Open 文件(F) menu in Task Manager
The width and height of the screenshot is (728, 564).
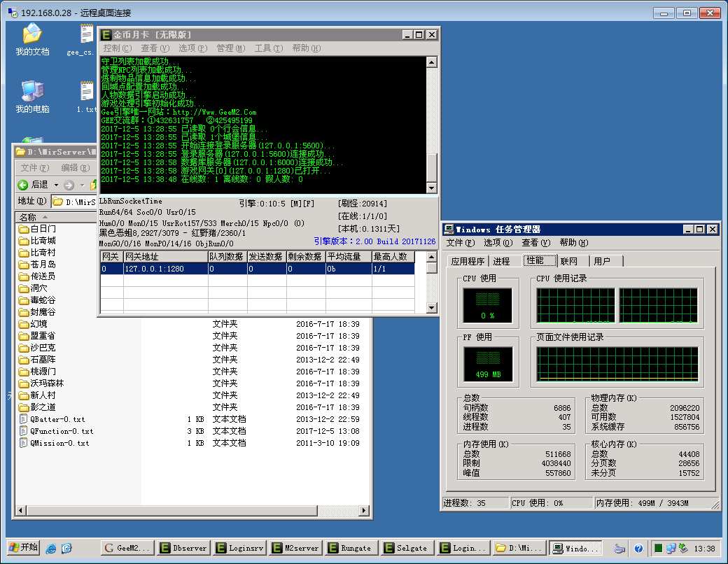(x=461, y=243)
